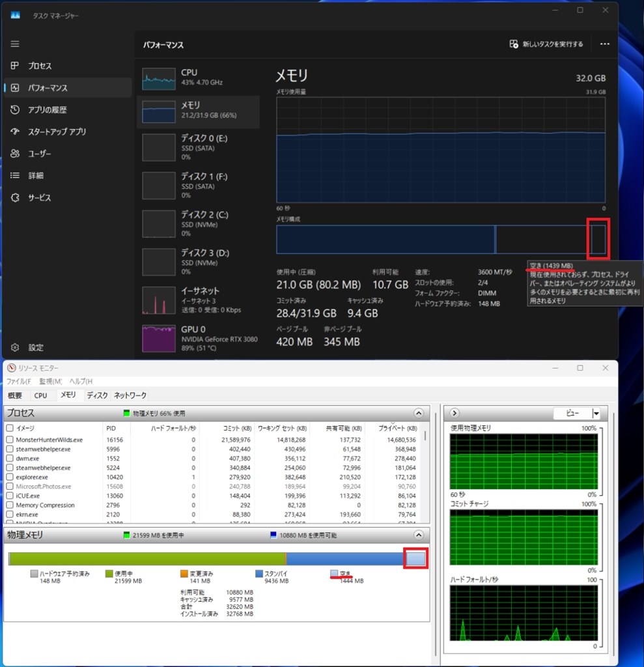Tick the checkbox beside dwm.exe
Viewport: 644px width, 667px height.
pyautogui.click(x=10, y=459)
